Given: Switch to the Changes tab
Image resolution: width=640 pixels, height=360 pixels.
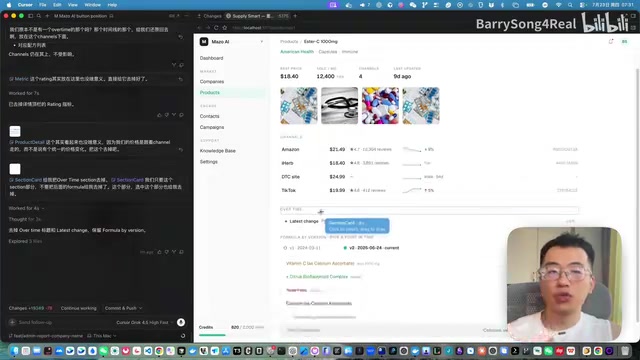Looking at the screenshot, I should 209,16.
